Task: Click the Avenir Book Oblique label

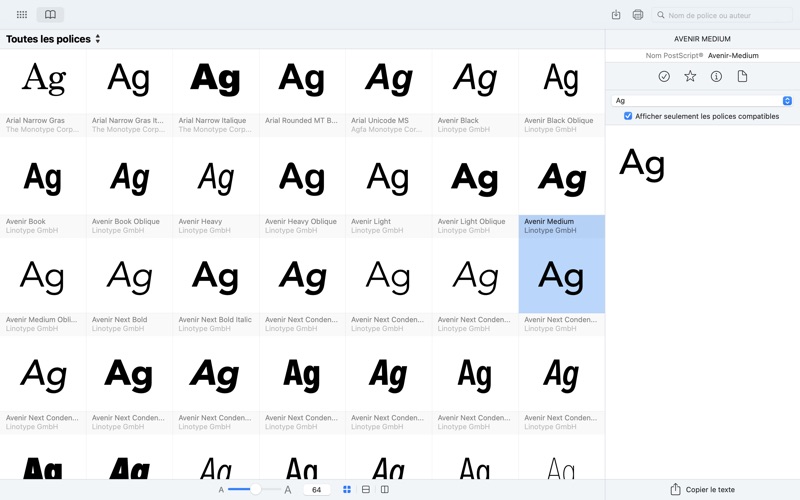Action: pos(126,221)
